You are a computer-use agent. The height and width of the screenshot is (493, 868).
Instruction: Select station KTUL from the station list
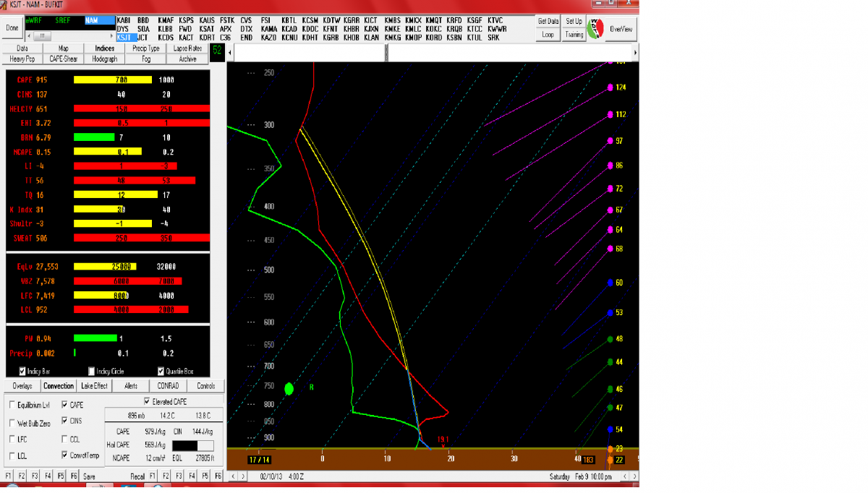tap(475, 38)
